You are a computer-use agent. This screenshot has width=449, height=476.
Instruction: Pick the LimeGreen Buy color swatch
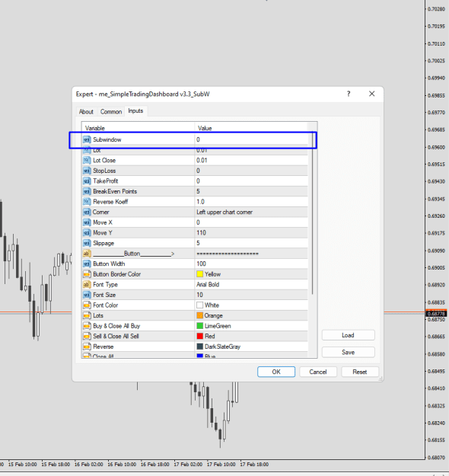coord(199,326)
